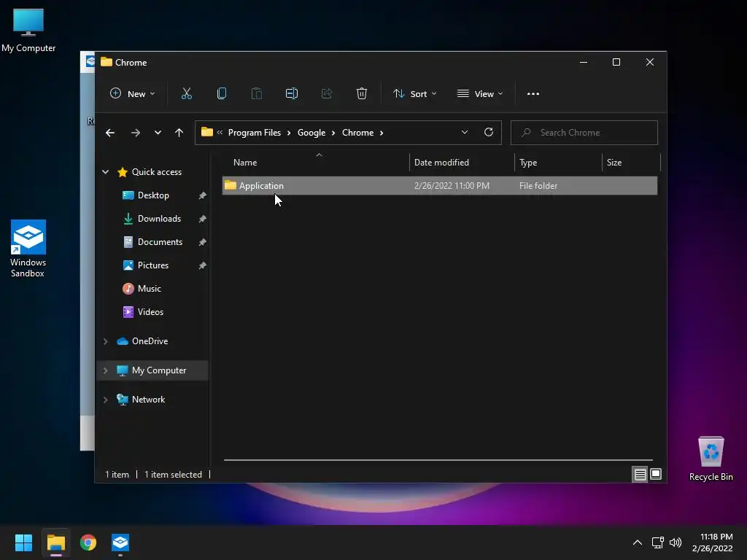Click the Delete trash can icon
Viewport: 747px width, 560px height.
coord(362,94)
